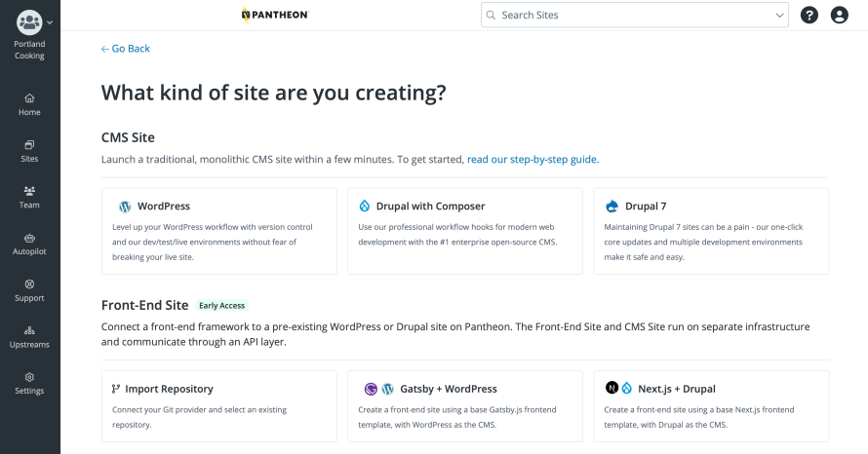This screenshot has height=454, width=868.
Task: Click the 'Use our professional workflow hooks' description
Action: 457,235
